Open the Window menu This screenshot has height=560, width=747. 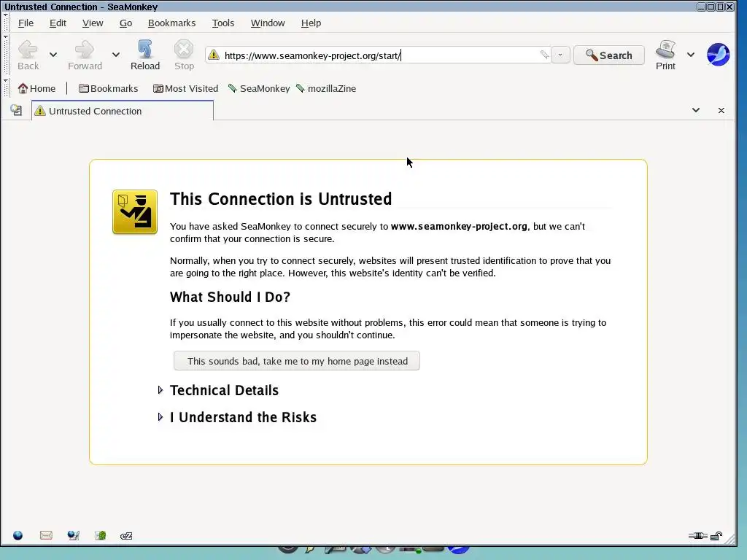pyautogui.click(x=268, y=23)
